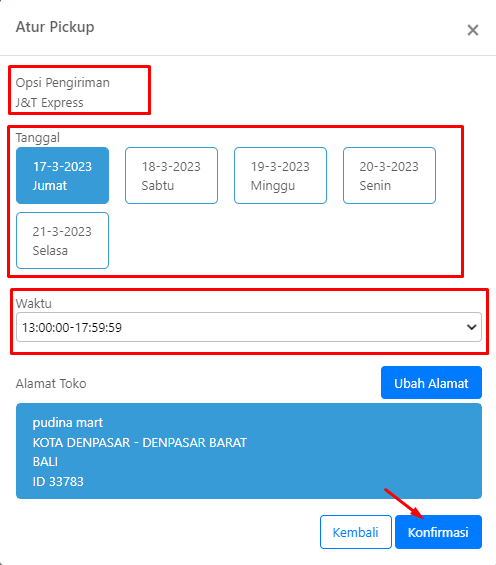The height and width of the screenshot is (565, 496).
Task: Click the Ubah Alamat button
Action: pos(431,383)
